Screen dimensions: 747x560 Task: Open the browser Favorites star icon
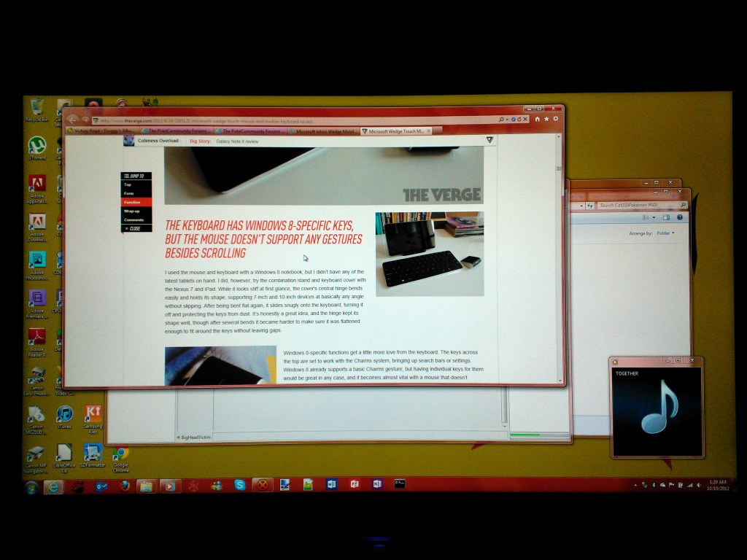pos(546,119)
